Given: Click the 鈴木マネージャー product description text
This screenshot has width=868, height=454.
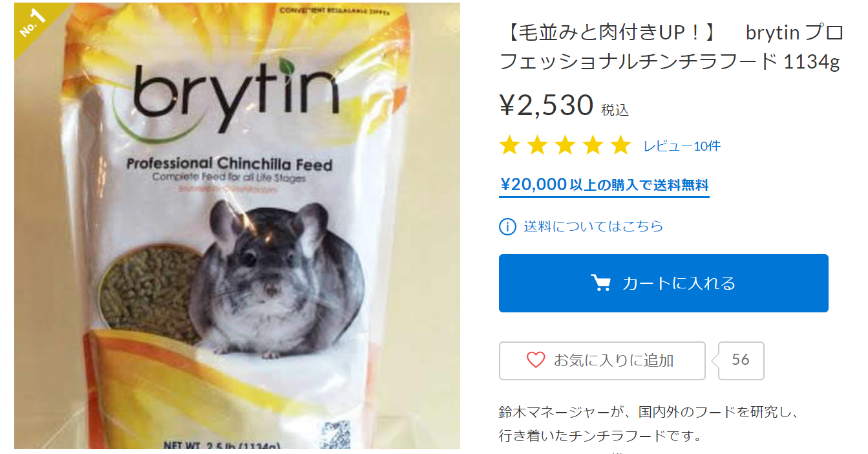Looking at the screenshot, I should (650, 424).
